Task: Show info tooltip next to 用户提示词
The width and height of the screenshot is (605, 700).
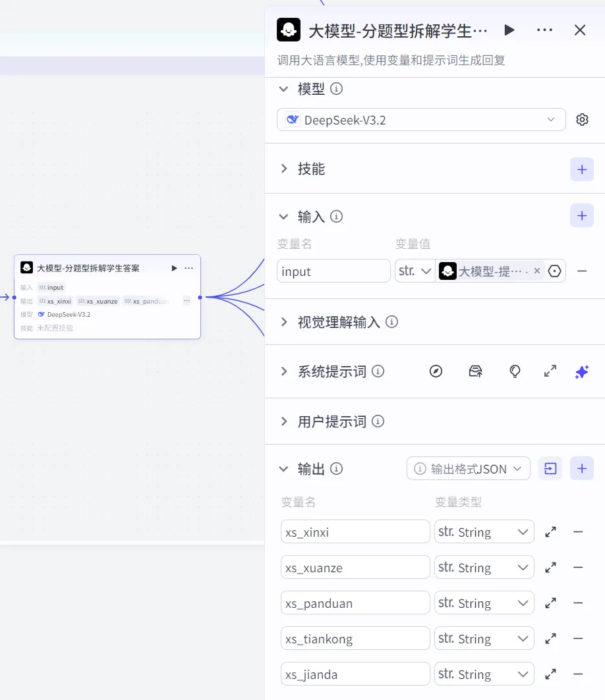Action: point(378,421)
